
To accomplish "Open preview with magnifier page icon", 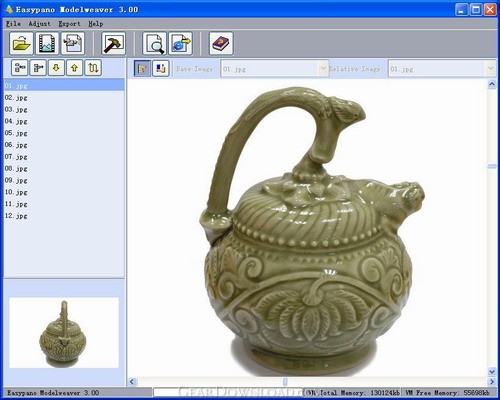I will [154, 43].
